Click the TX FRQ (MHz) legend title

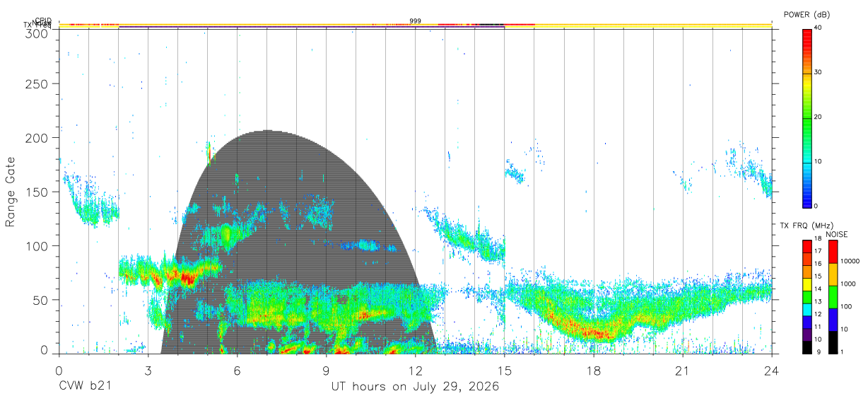pos(805,226)
